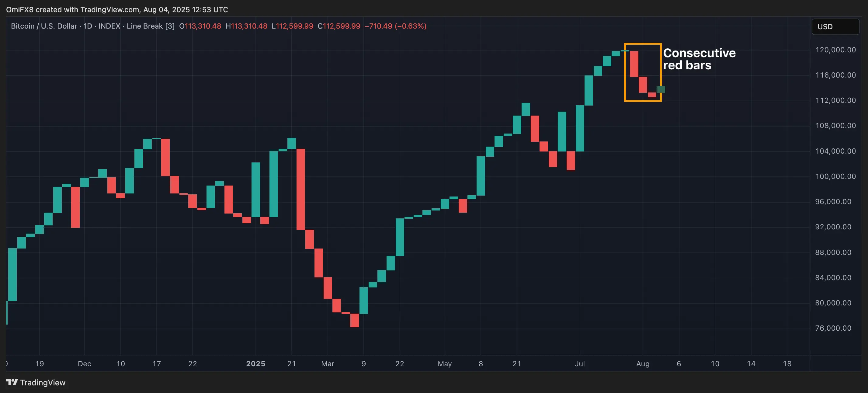
Task: Click the Consecutive red bars text label
Action: pos(699,59)
